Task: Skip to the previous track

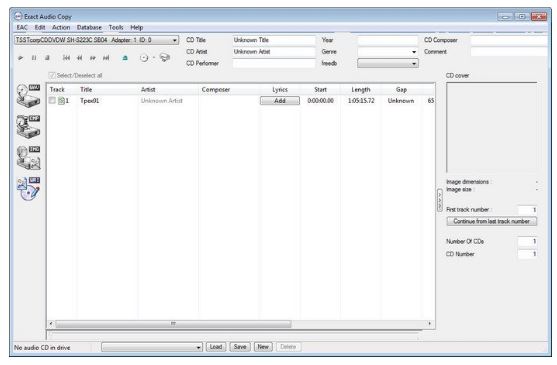Action: [x=66, y=58]
